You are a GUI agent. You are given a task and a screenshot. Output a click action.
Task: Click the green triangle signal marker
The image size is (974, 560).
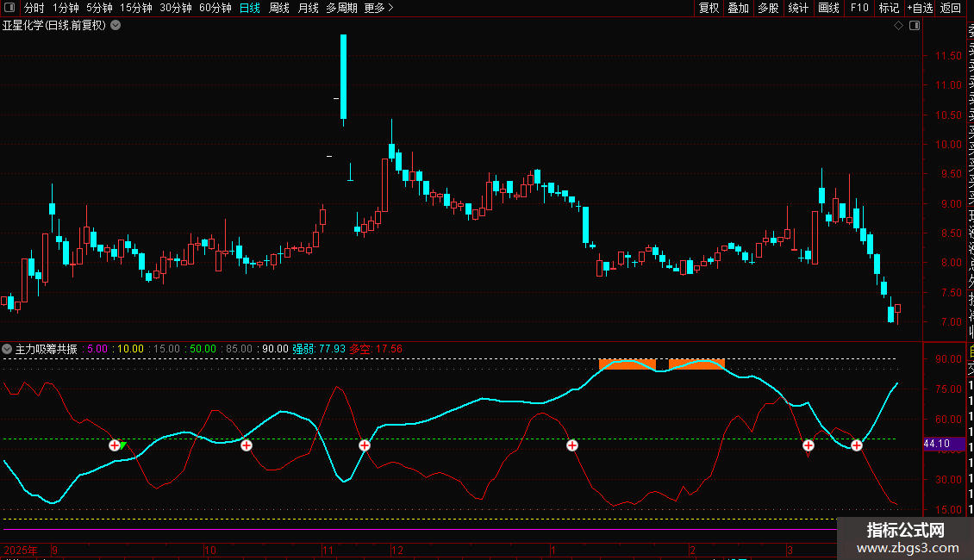[123, 445]
